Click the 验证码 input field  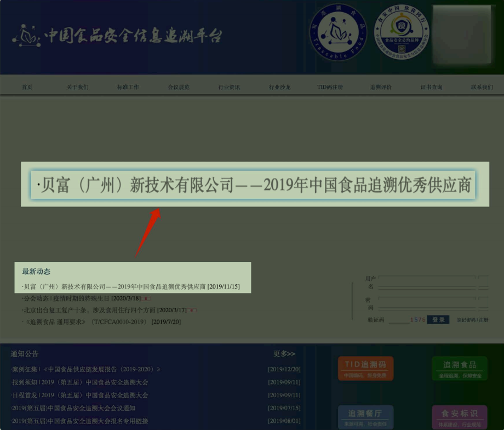point(398,320)
